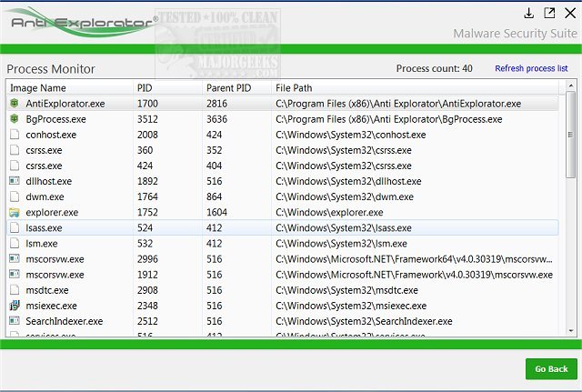The height and width of the screenshot is (392, 582).
Task: Click the System32\dwm.exe file path
Action: pos(345,196)
